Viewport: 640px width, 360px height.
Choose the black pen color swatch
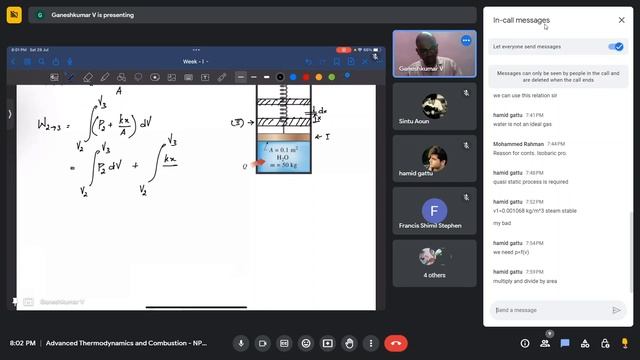tap(280, 77)
